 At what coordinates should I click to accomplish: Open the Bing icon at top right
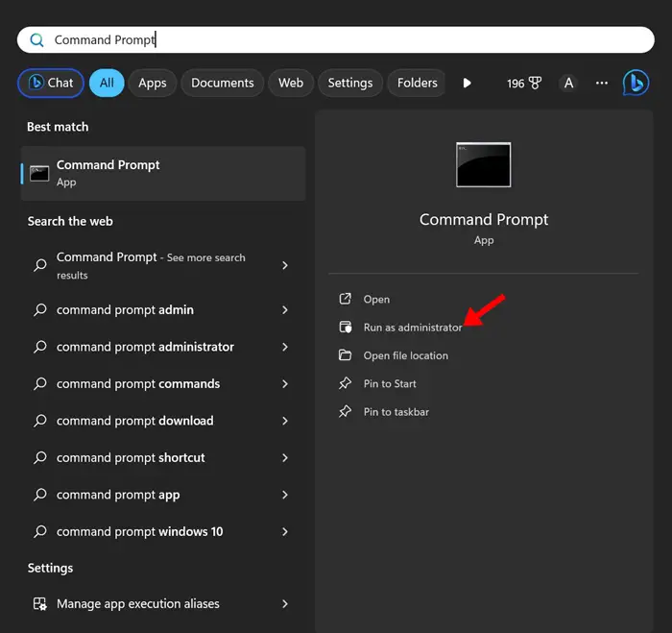[x=636, y=83]
